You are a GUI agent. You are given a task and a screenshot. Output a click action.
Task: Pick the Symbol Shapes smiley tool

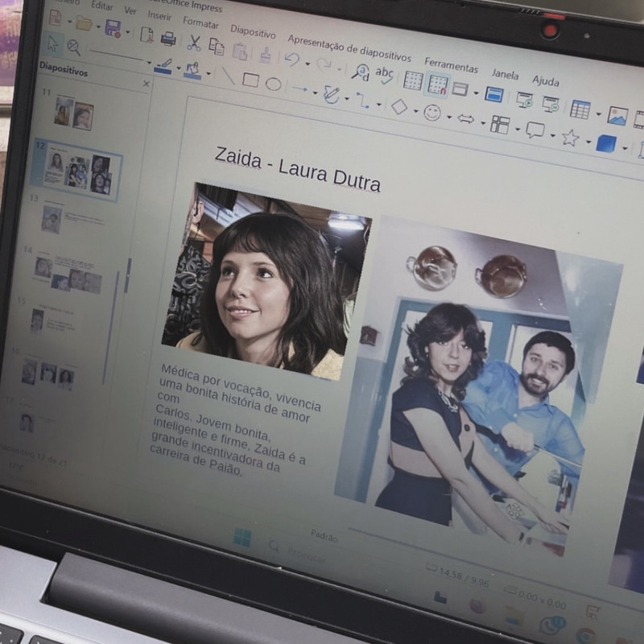432,113
